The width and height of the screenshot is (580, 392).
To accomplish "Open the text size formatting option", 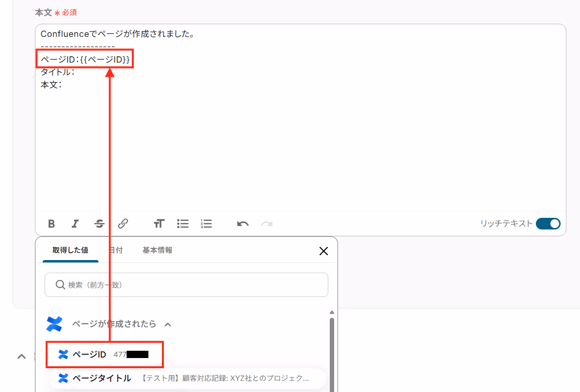I will click(x=159, y=224).
